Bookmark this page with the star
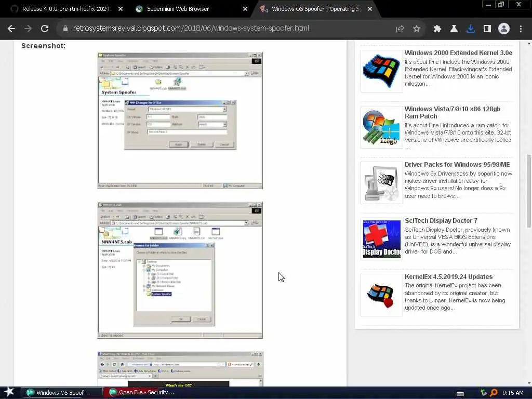The width and height of the screenshot is (532, 399). pos(417,29)
